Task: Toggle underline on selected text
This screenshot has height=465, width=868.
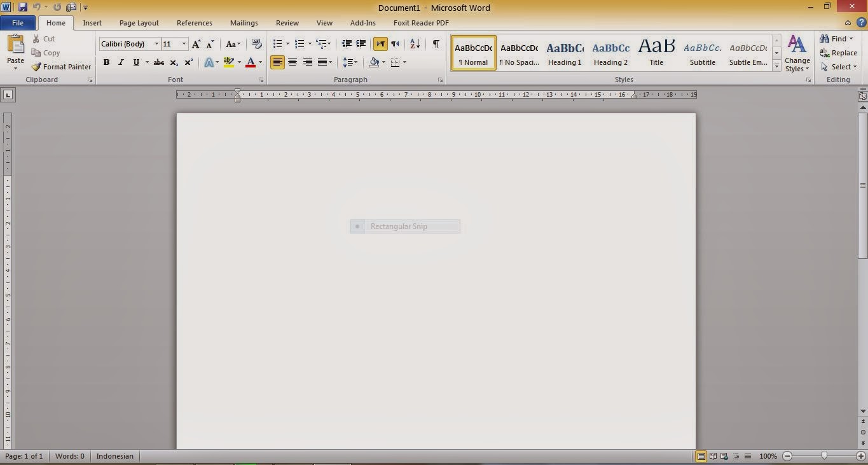Action: point(135,62)
